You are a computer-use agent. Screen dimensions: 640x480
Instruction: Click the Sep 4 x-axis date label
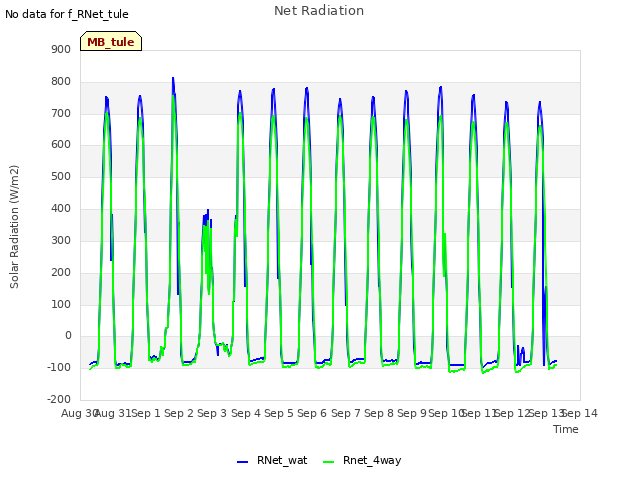click(246, 413)
